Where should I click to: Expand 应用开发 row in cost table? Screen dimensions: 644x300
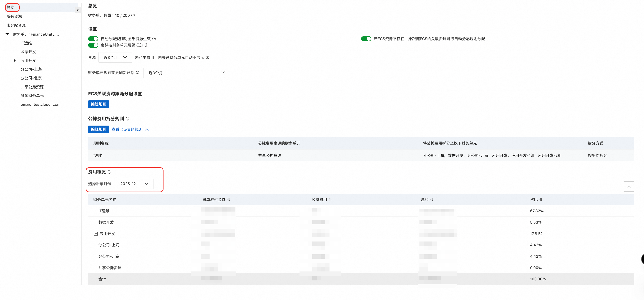coord(95,234)
